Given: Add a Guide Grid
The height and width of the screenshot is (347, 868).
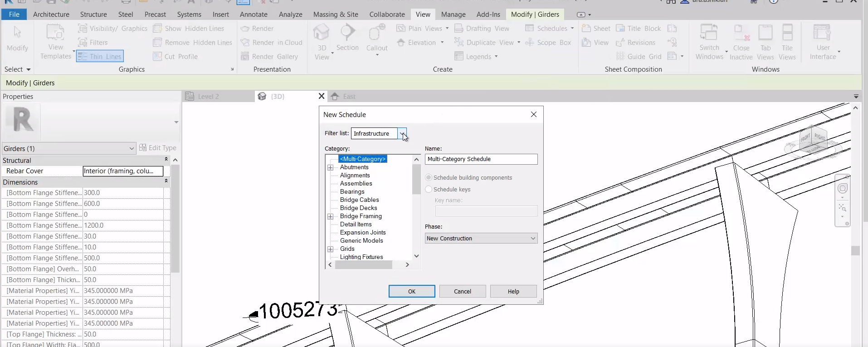Looking at the screenshot, I should [x=639, y=57].
